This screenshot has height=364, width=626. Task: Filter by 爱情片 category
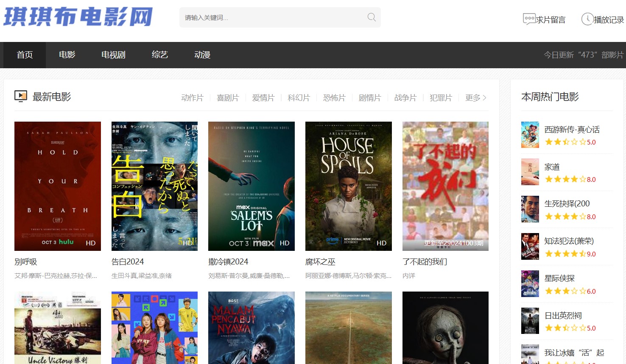263,98
